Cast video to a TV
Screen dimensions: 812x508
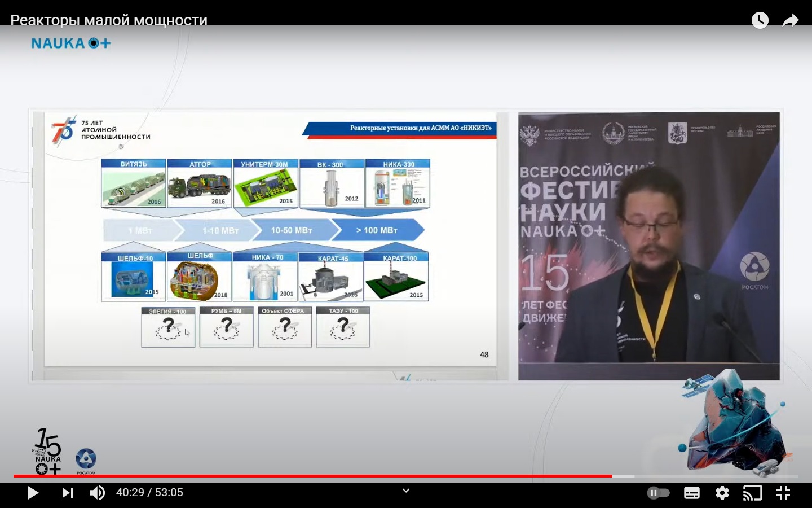click(752, 493)
